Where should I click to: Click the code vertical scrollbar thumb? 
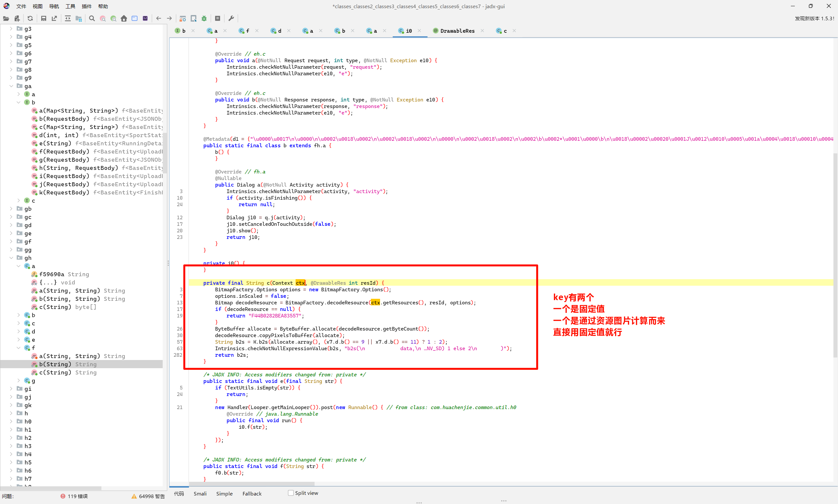point(835,255)
